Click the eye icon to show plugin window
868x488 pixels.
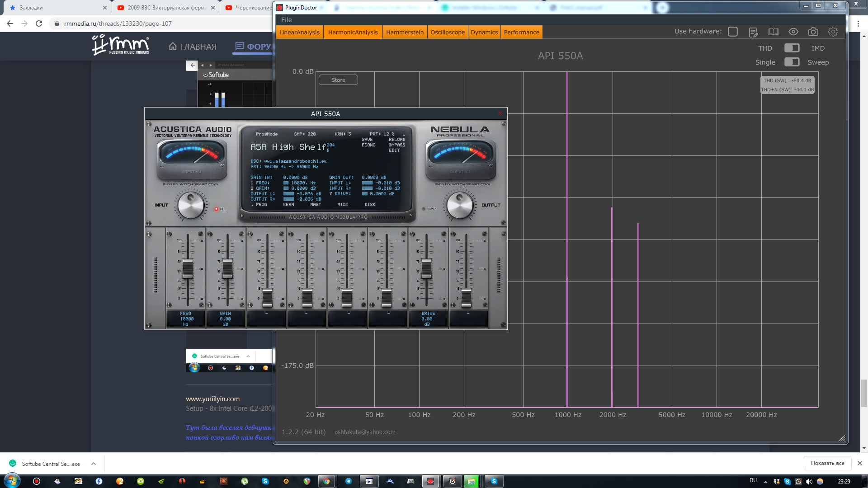coord(793,32)
